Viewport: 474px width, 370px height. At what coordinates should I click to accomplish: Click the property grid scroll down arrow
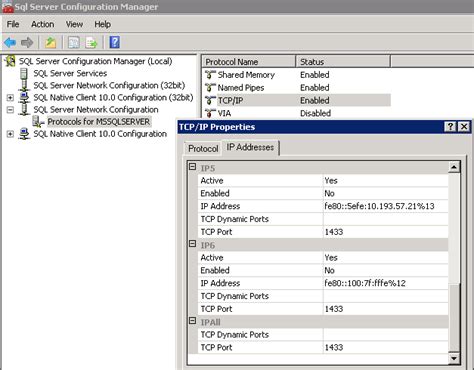pyautogui.click(x=454, y=358)
